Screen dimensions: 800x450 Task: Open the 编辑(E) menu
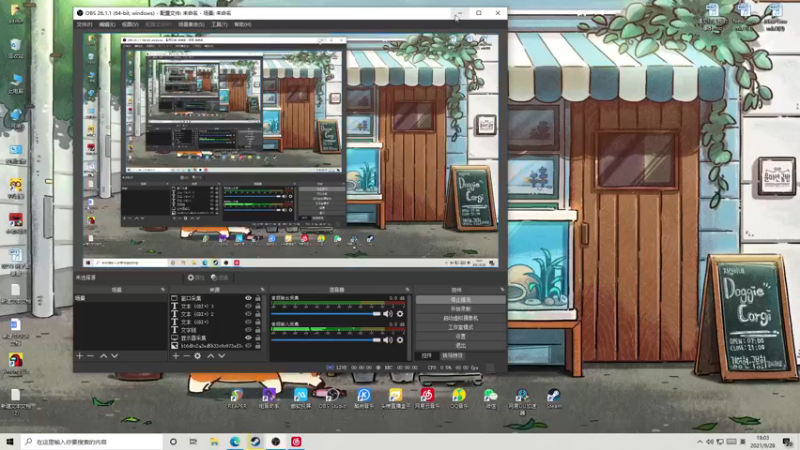[107, 24]
